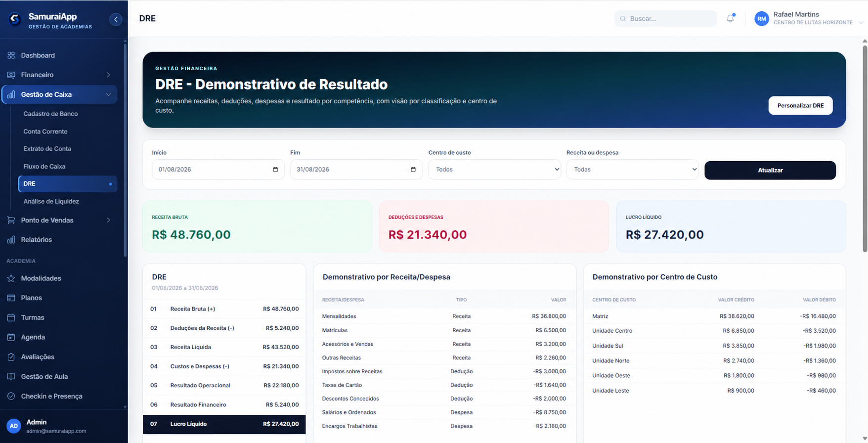868x443 pixels.
Task: Click the Mensalidades row in Receita/Despesa table
Action: point(444,316)
